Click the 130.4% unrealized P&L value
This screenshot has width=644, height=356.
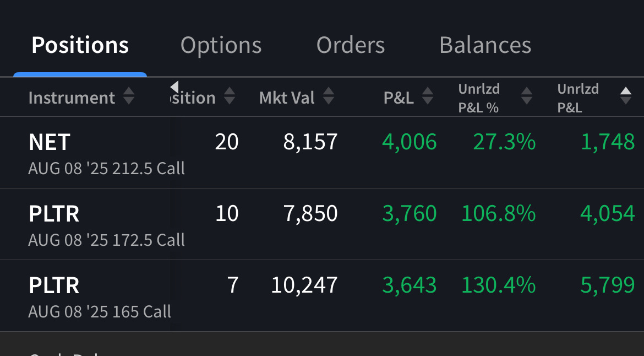(499, 285)
